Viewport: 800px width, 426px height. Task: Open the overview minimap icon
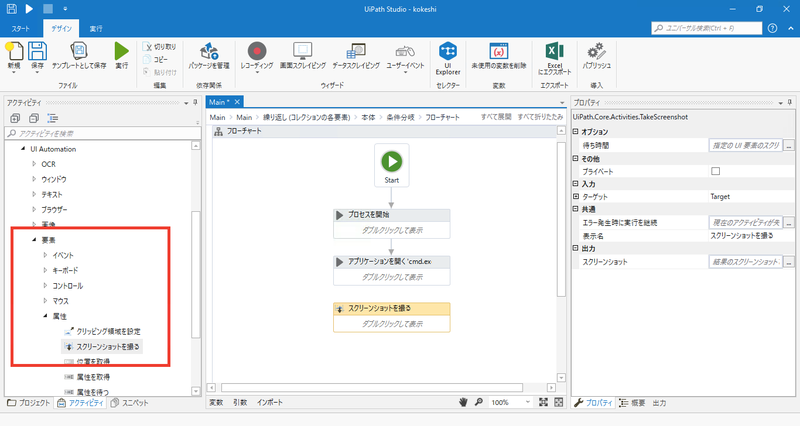click(x=559, y=402)
